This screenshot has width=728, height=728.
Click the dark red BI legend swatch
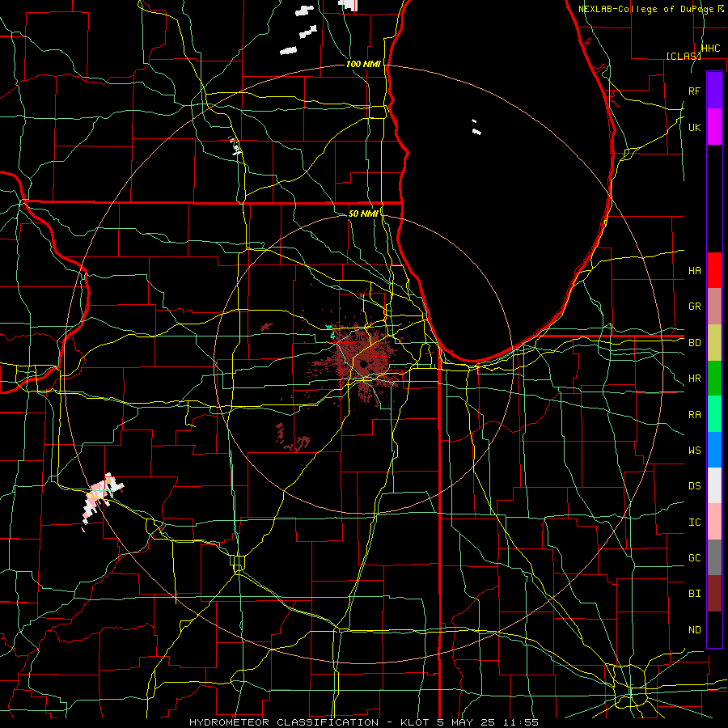pyautogui.click(x=714, y=594)
